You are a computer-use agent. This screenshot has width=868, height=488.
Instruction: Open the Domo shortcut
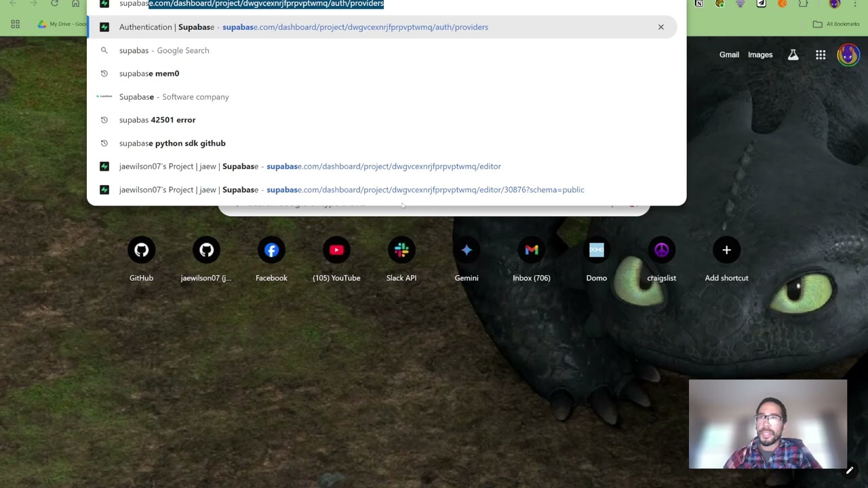pos(597,251)
